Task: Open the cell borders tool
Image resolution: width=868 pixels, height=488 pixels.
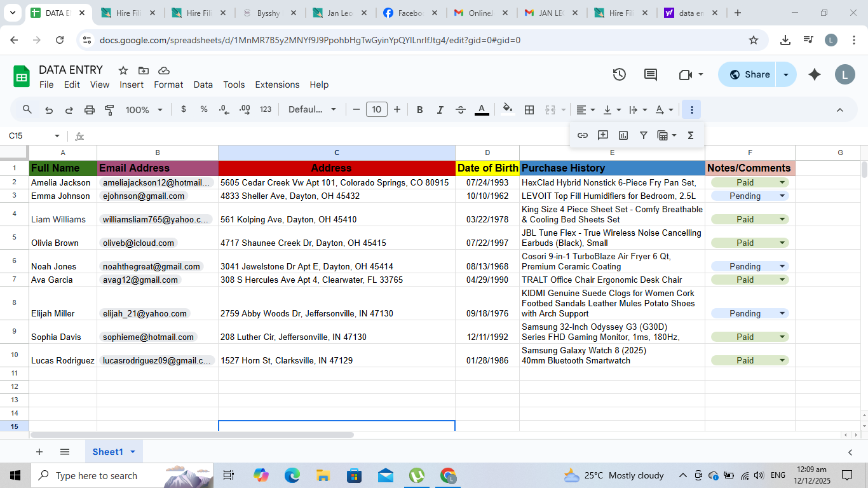Action: pyautogui.click(x=529, y=110)
